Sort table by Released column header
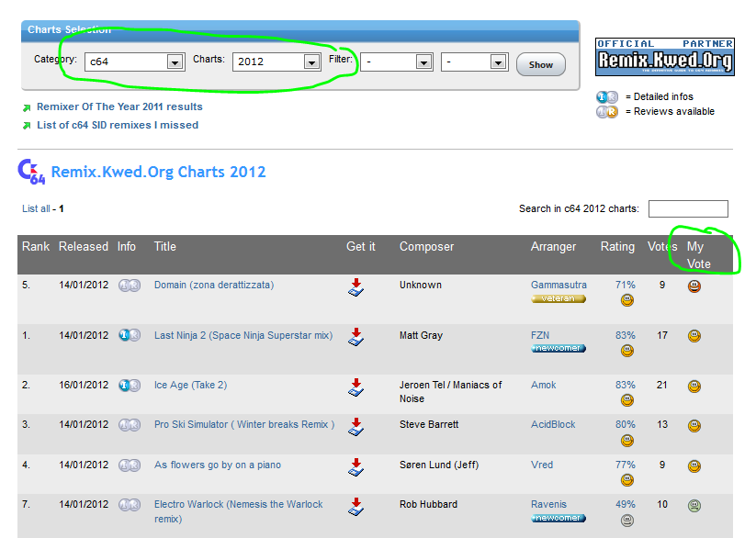The width and height of the screenshot is (756, 538). (84, 247)
